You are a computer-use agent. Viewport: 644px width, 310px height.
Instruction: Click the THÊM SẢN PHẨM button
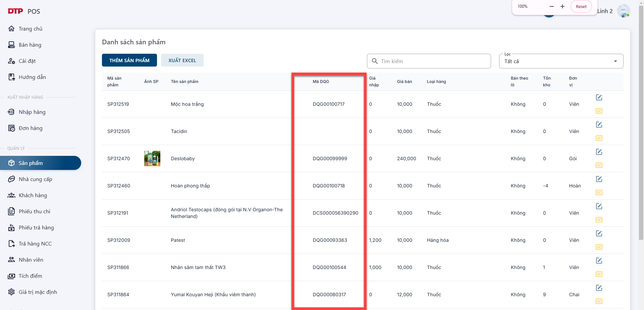click(x=129, y=60)
